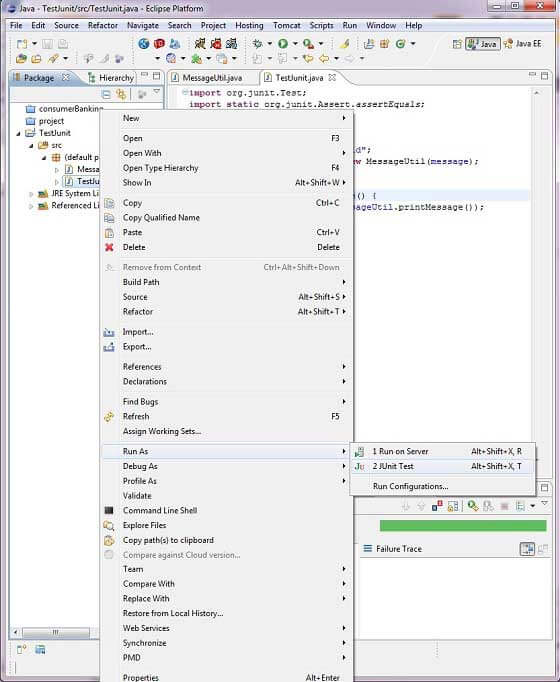The image size is (560, 682).
Task: Click the Rerun Failures First icon in JUnit view
Action: tap(489, 506)
